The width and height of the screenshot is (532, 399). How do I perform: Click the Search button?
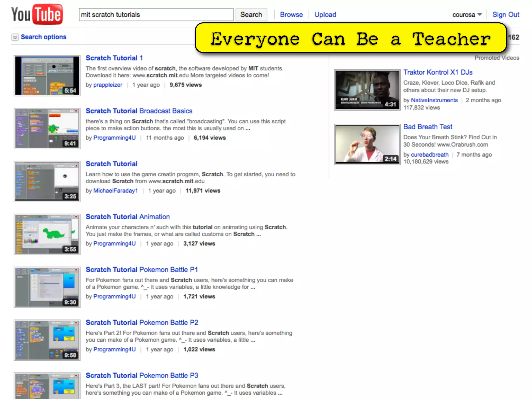pyautogui.click(x=251, y=15)
